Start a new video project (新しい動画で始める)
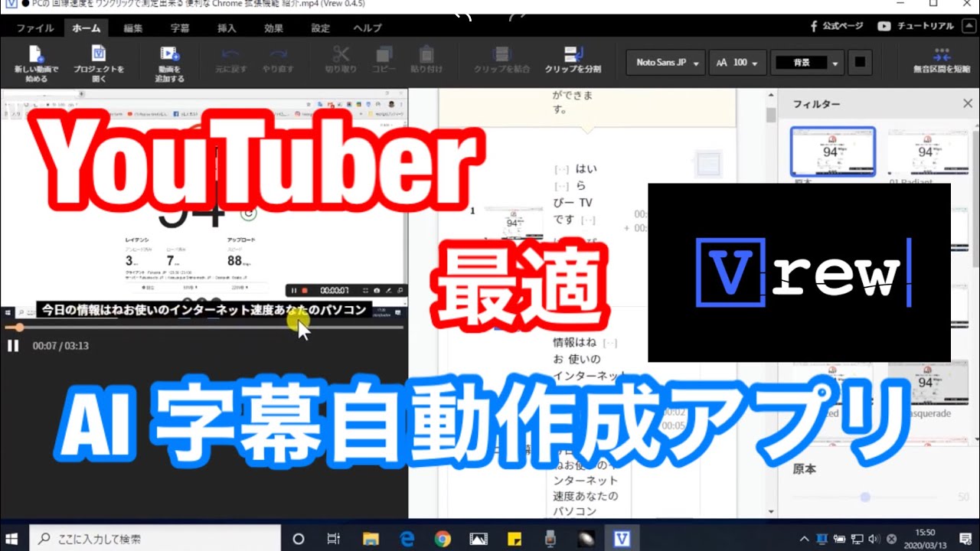This screenshot has height=551, width=980. point(36,63)
